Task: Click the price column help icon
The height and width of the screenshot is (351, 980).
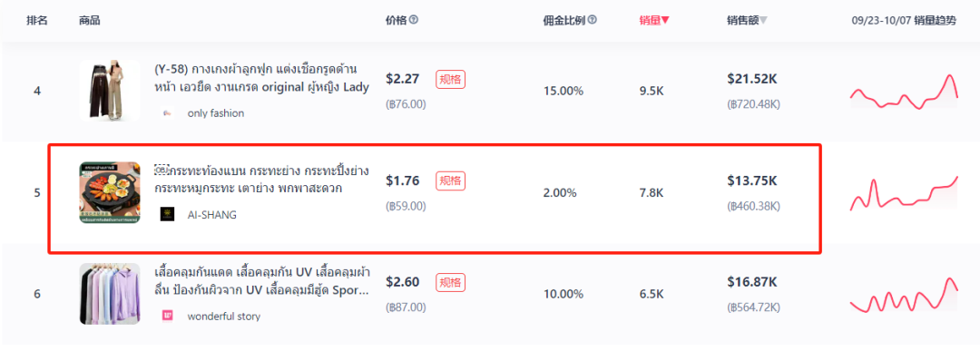Action: (414, 20)
